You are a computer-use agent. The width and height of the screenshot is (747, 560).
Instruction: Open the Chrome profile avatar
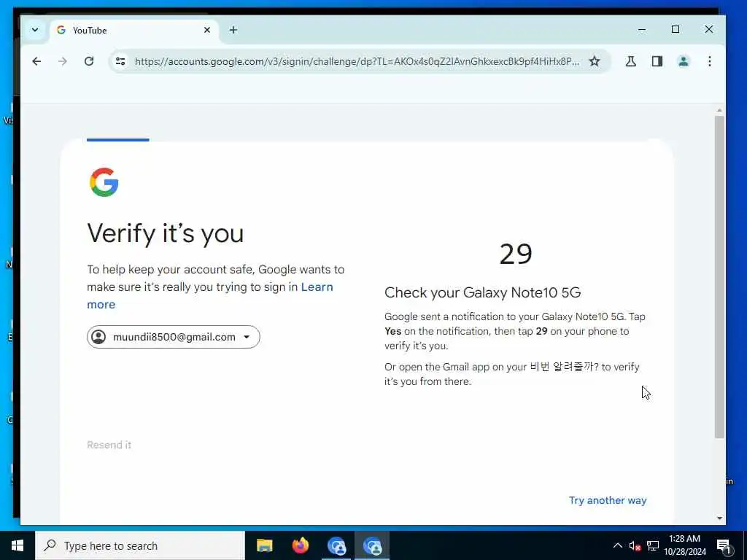click(x=683, y=61)
